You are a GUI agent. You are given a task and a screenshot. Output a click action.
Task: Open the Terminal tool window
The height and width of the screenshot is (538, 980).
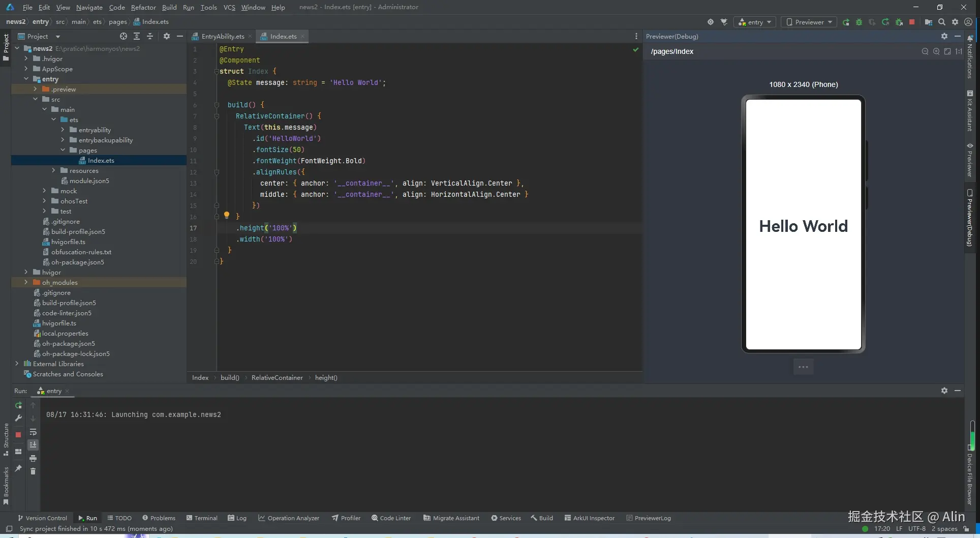pos(202,518)
